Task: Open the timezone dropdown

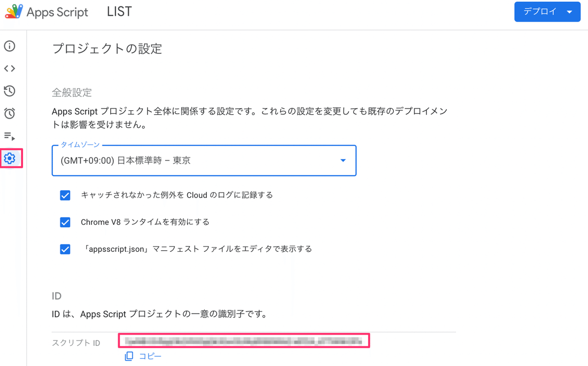Action: [204, 160]
